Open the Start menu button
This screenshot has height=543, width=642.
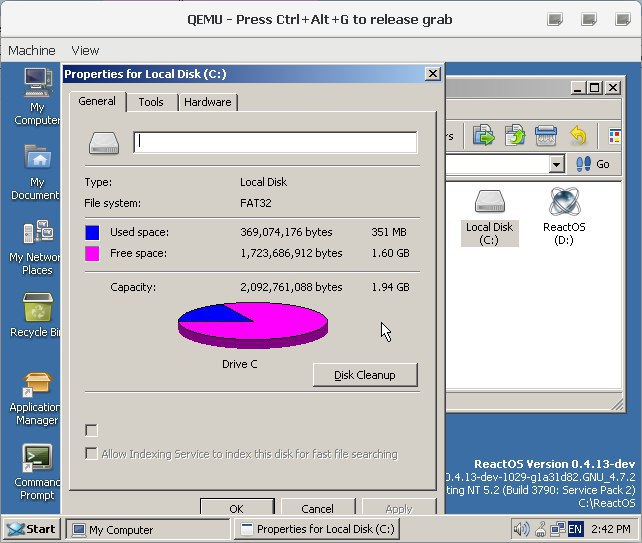pyautogui.click(x=32, y=529)
